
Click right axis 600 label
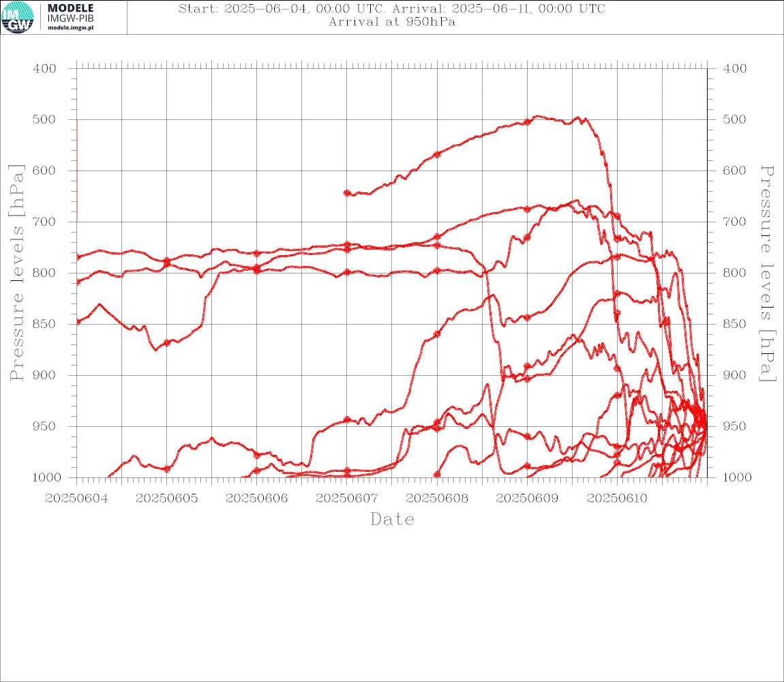[x=734, y=170]
